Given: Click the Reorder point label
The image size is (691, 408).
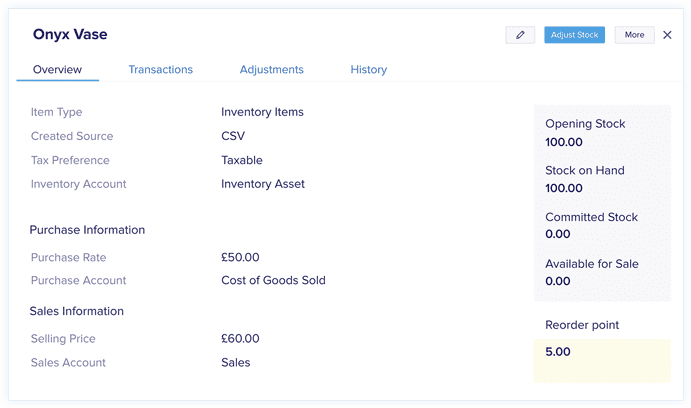Looking at the screenshot, I should pyautogui.click(x=582, y=325).
